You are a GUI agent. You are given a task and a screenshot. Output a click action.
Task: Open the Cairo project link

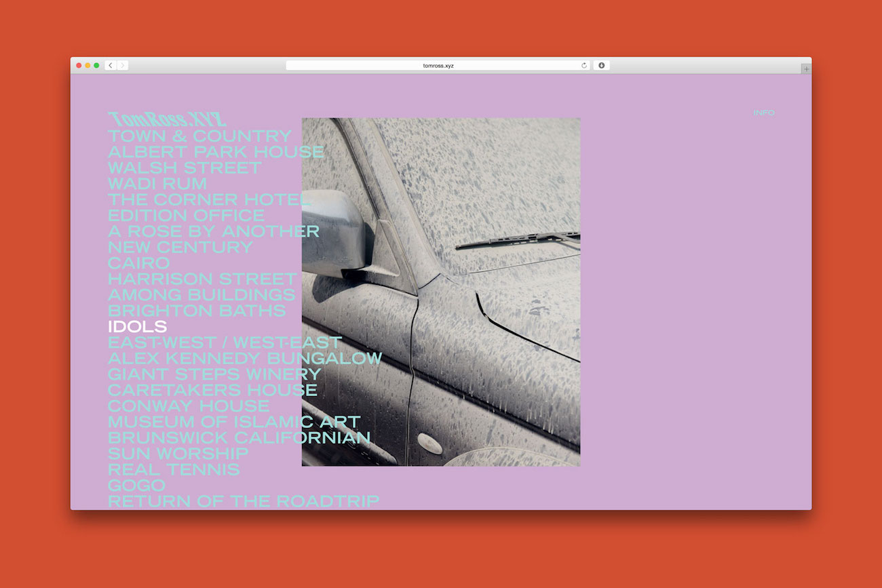[138, 263]
